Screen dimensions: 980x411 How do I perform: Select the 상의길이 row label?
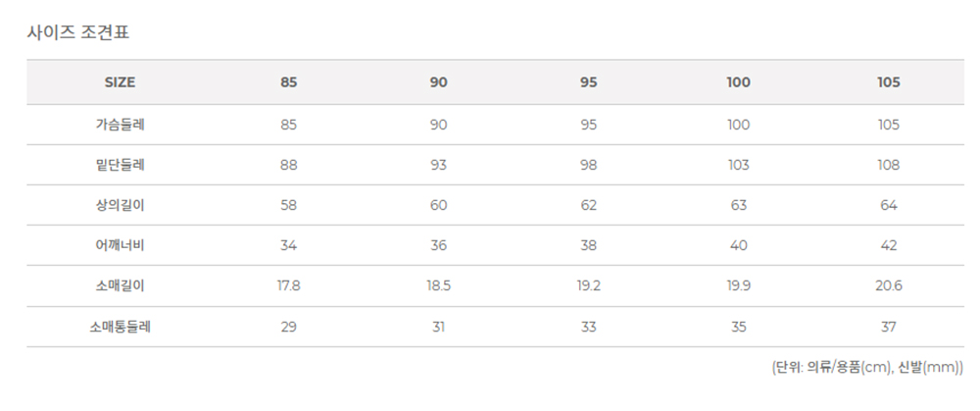click(x=120, y=205)
